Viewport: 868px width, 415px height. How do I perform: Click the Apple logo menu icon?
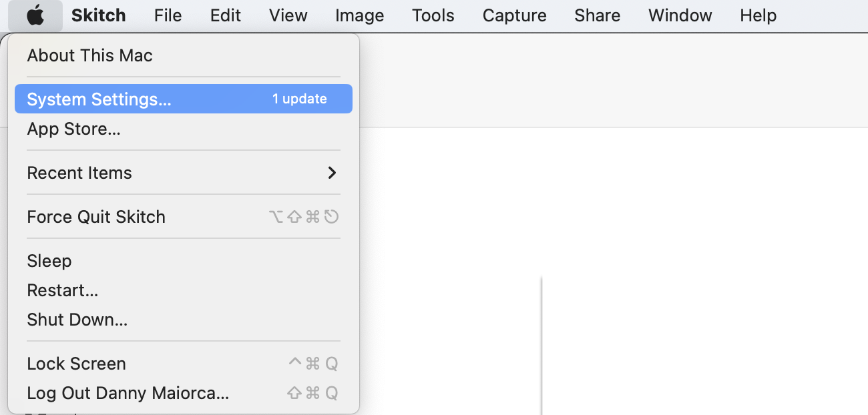[x=35, y=15]
